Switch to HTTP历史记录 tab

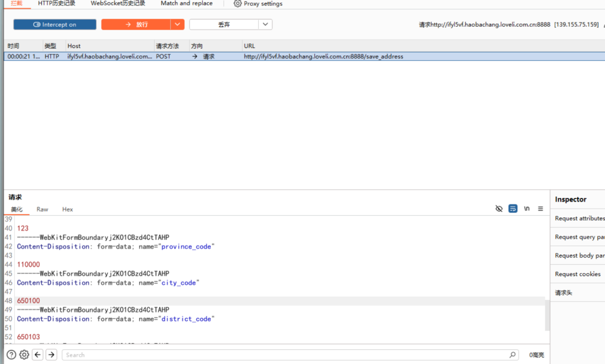click(57, 4)
